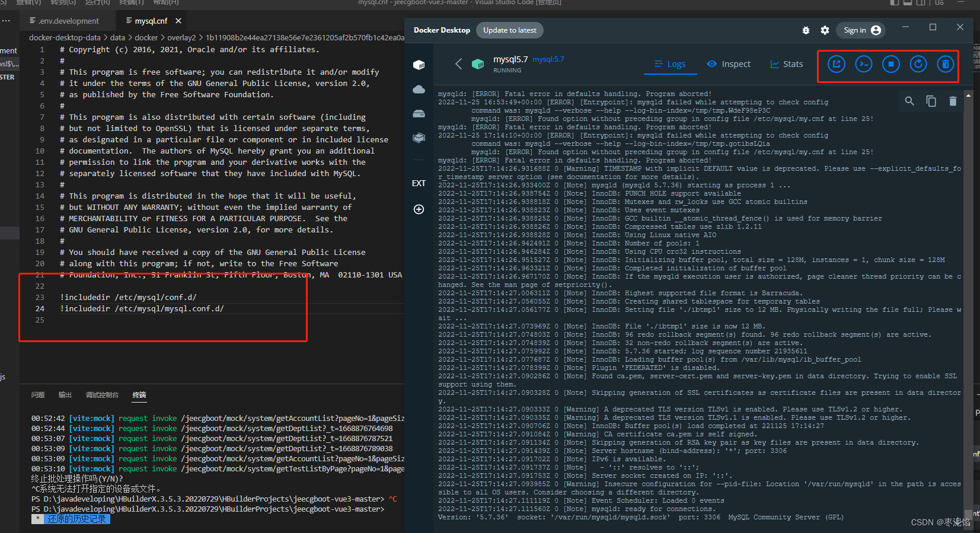
Task: Click line number 25 in the editor
Action: click(x=40, y=320)
